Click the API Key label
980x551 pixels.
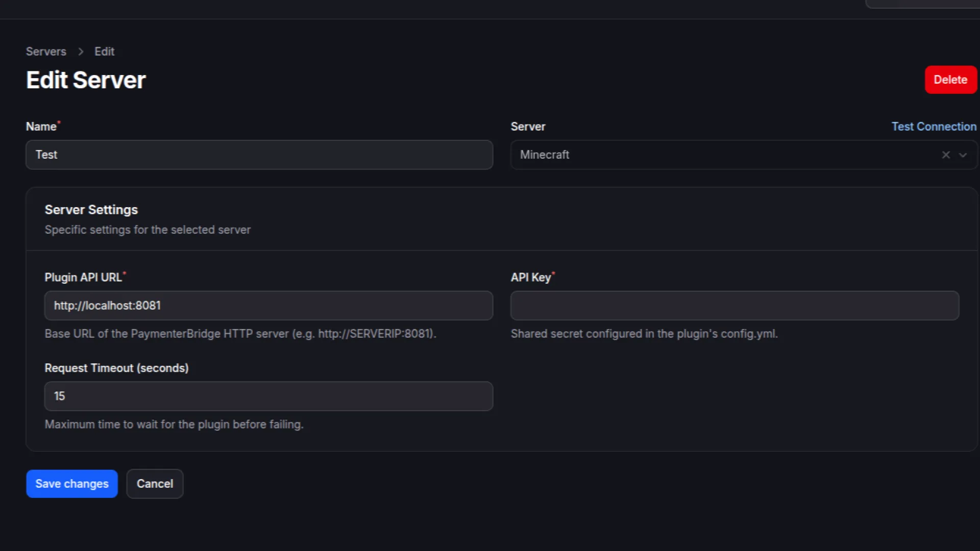click(531, 278)
